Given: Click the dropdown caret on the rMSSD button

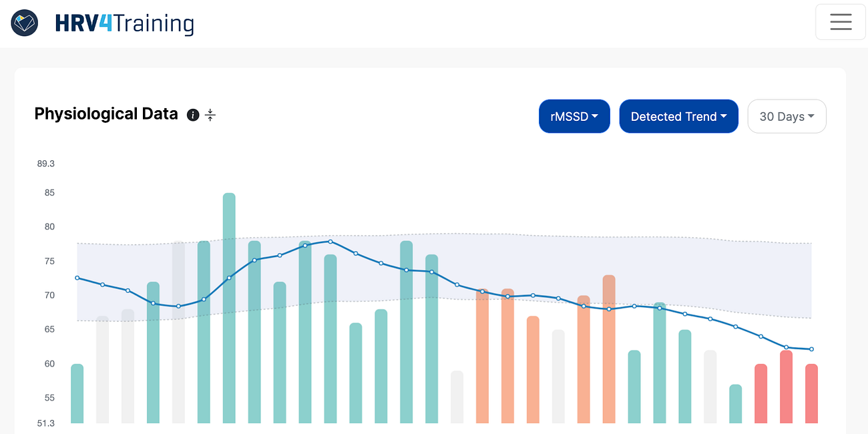Looking at the screenshot, I should point(596,116).
